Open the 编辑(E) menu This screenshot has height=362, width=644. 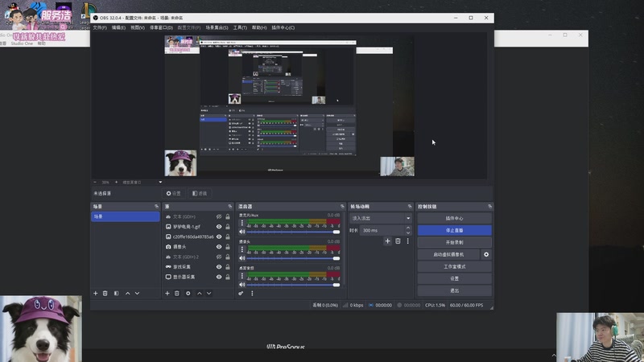tap(118, 27)
